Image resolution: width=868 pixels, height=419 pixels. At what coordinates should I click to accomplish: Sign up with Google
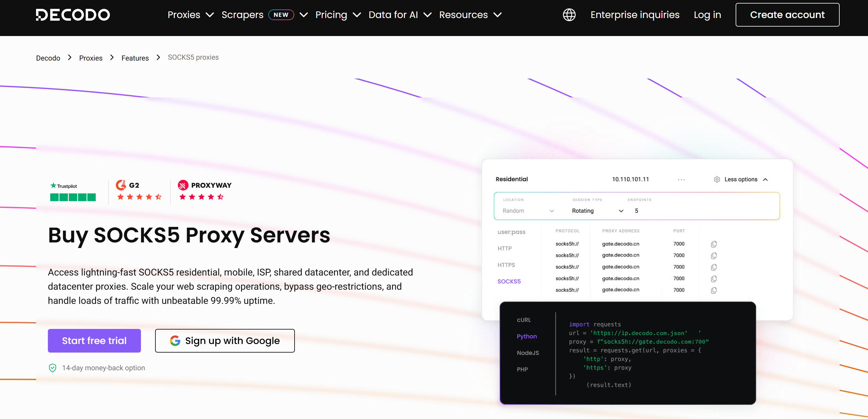point(225,340)
